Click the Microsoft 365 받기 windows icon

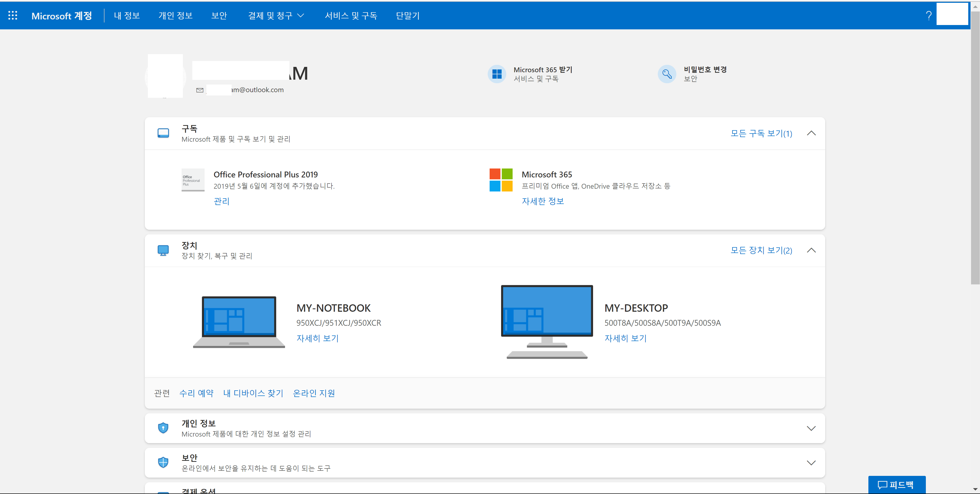(497, 74)
